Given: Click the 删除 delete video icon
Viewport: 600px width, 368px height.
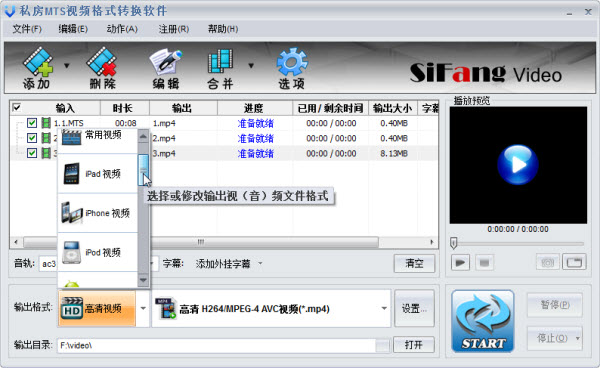Looking at the screenshot, I should [x=102, y=68].
